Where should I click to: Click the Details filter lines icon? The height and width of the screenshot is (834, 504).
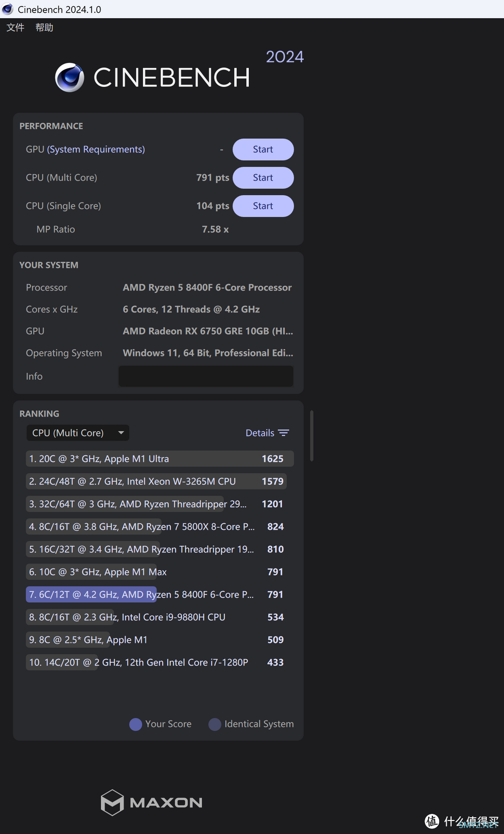click(284, 433)
